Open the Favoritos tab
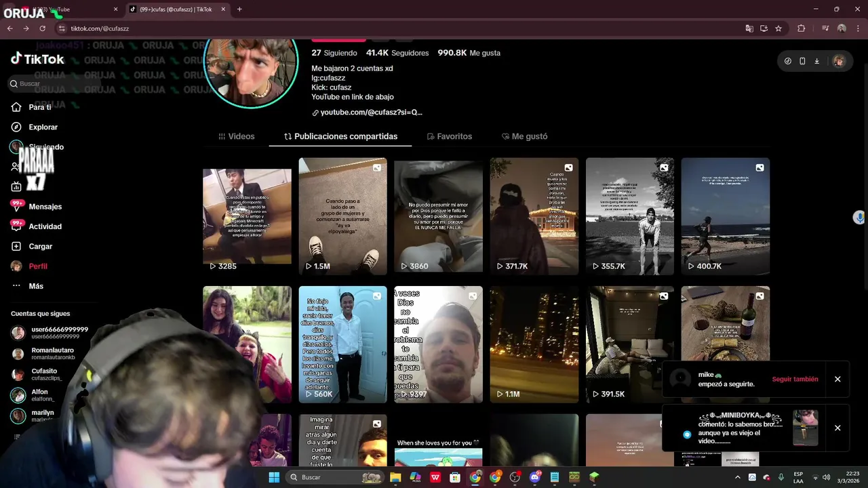Image resolution: width=868 pixels, height=488 pixels. 450,136
